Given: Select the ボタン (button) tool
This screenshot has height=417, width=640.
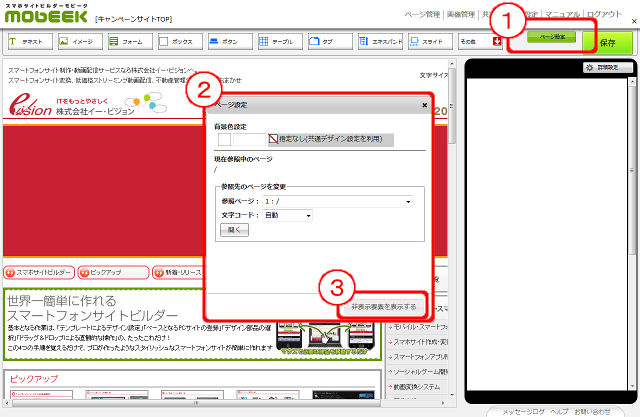Looking at the screenshot, I should click(230, 43).
